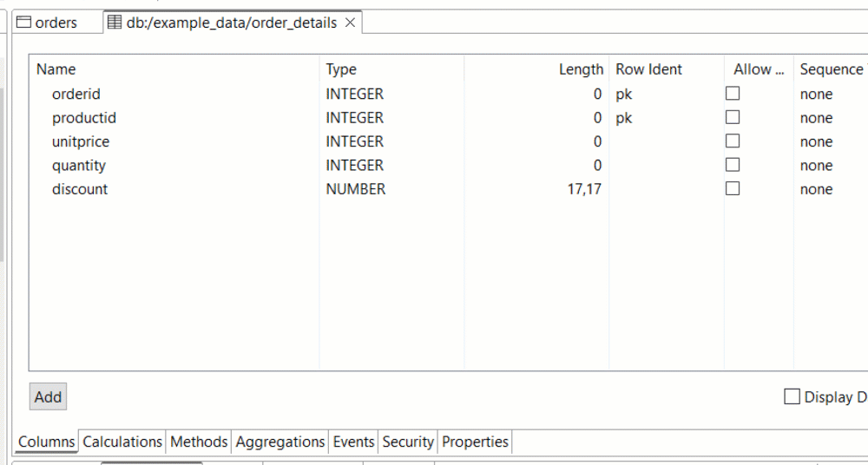Go to the Aggregations tab
868x465 pixels.
pos(280,442)
